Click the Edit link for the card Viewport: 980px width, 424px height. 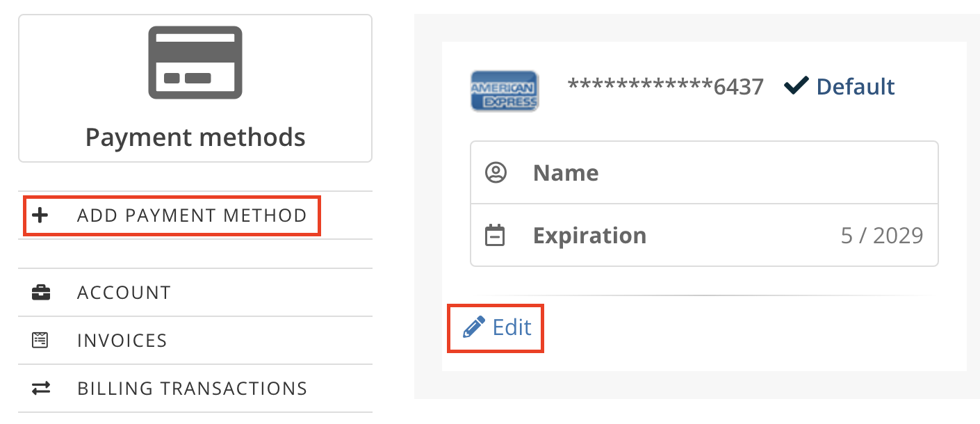(x=496, y=327)
